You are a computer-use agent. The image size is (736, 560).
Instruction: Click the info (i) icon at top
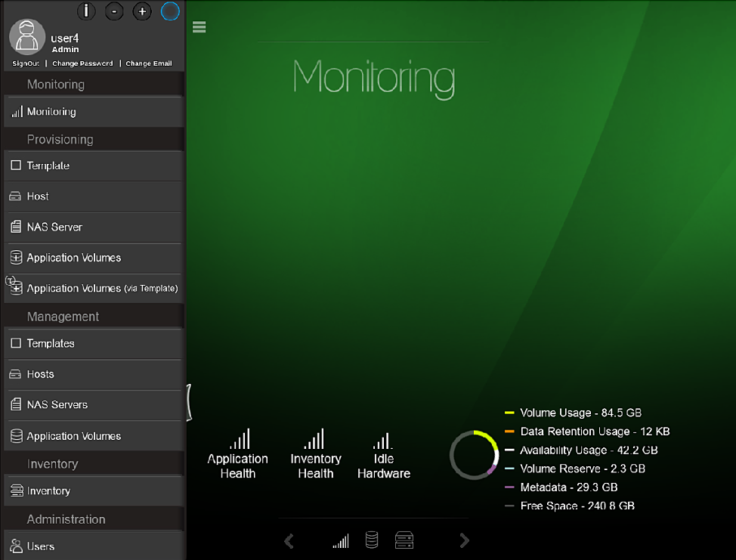point(87,11)
